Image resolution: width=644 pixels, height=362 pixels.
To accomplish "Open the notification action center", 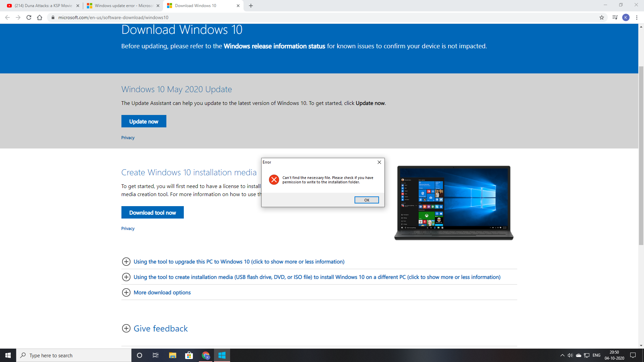I will pos(633,355).
